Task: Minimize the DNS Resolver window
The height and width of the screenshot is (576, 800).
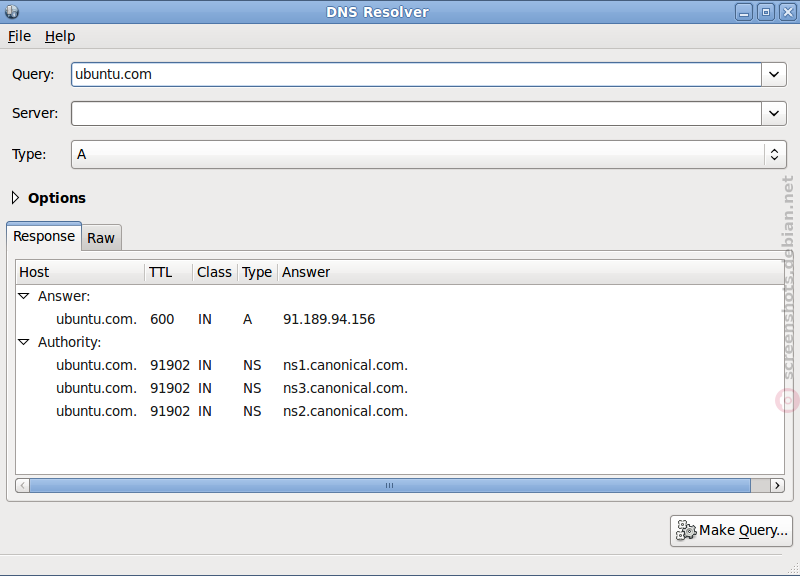Action: 744,12
